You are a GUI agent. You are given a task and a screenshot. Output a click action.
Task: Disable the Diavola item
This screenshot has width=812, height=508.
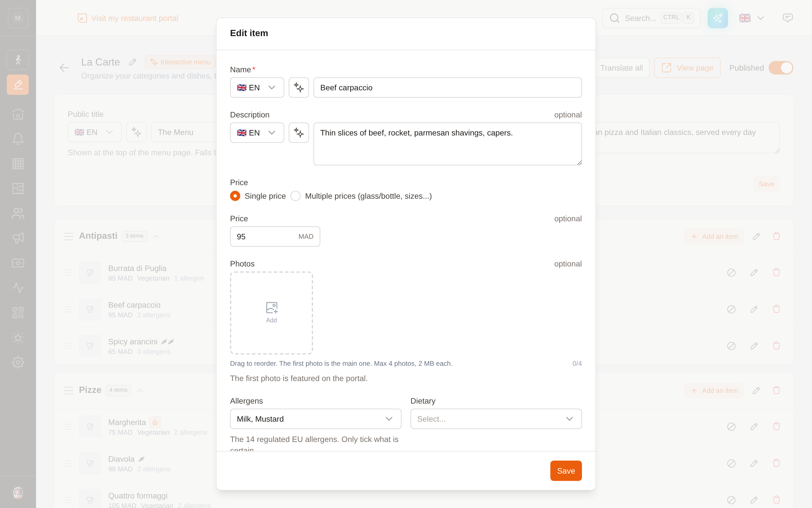coord(731,463)
